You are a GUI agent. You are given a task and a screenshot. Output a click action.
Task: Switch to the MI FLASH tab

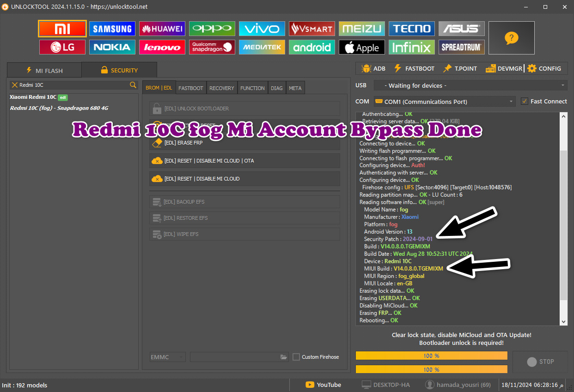coord(44,71)
